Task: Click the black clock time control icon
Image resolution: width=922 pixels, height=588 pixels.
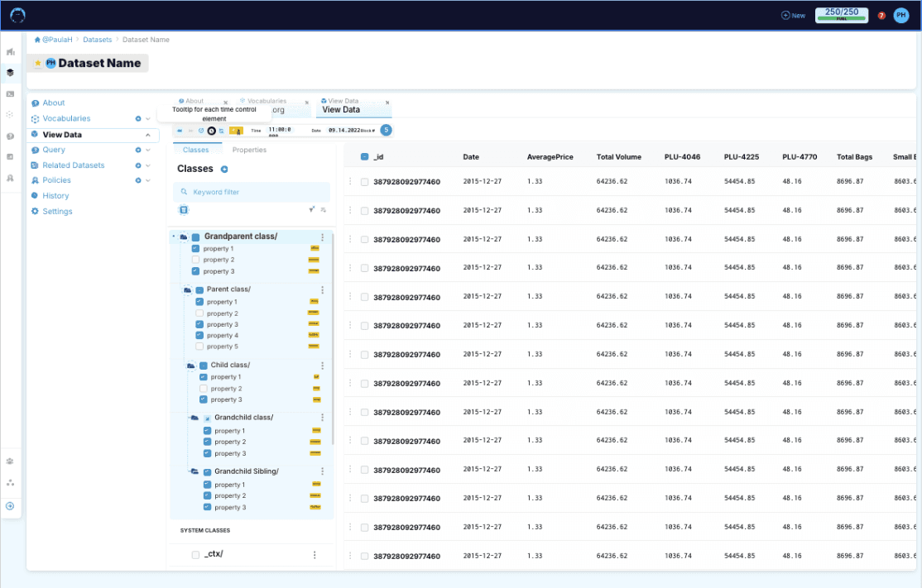Action: pos(211,131)
